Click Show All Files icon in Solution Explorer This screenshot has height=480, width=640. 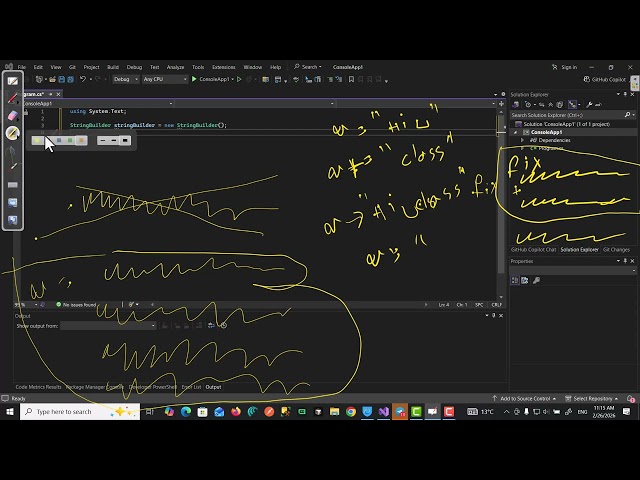tap(560, 104)
